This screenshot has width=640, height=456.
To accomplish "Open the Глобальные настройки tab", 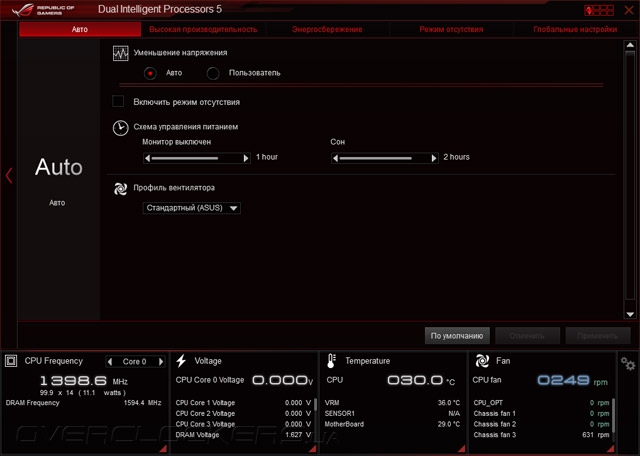I will pyautogui.click(x=575, y=29).
